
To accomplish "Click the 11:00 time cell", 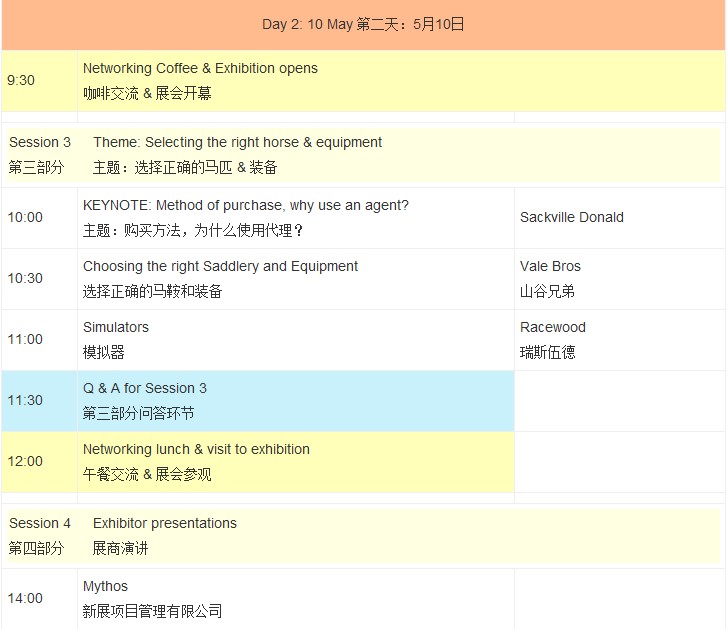I will [x=25, y=340].
